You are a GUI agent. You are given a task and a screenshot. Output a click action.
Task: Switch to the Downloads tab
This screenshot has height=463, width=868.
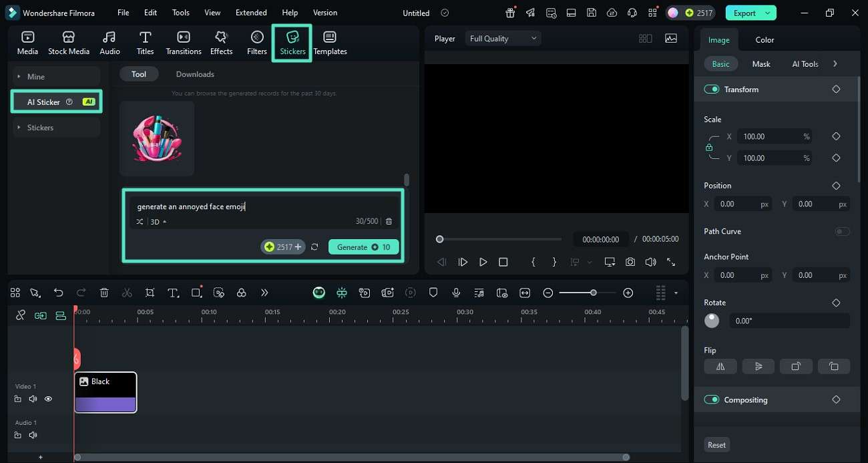pos(195,74)
